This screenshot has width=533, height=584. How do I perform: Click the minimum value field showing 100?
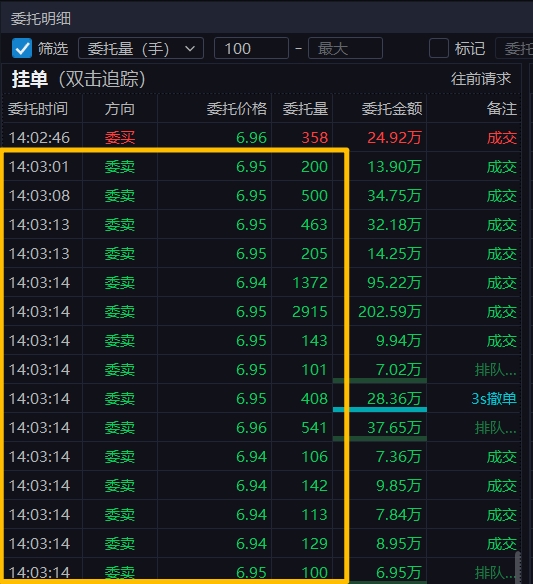pyautogui.click(x=251, y=48)
